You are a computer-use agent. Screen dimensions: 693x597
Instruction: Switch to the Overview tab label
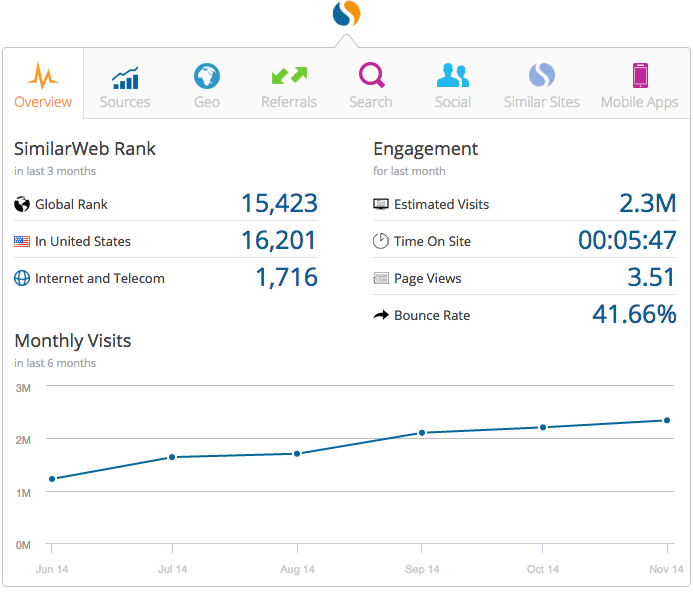pos(43,102)
